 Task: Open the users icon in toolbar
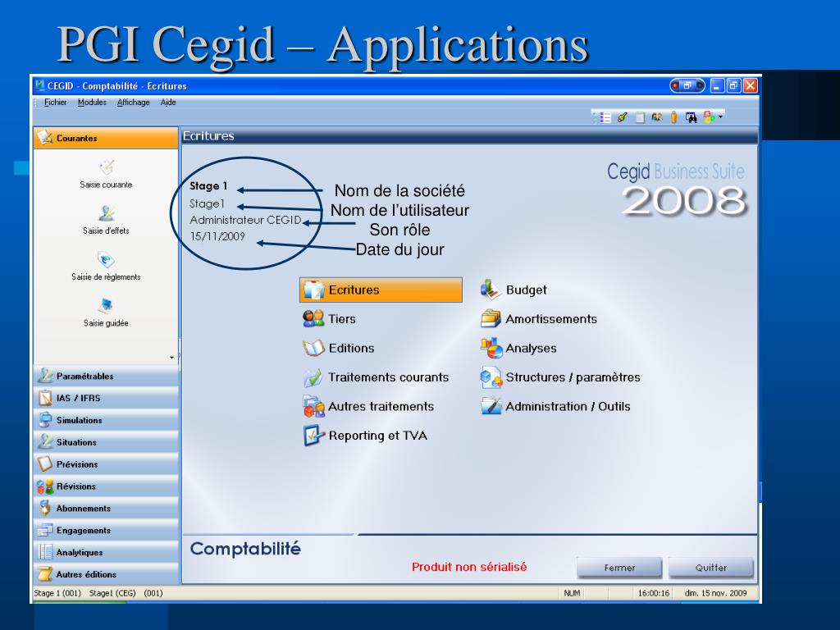657,118
